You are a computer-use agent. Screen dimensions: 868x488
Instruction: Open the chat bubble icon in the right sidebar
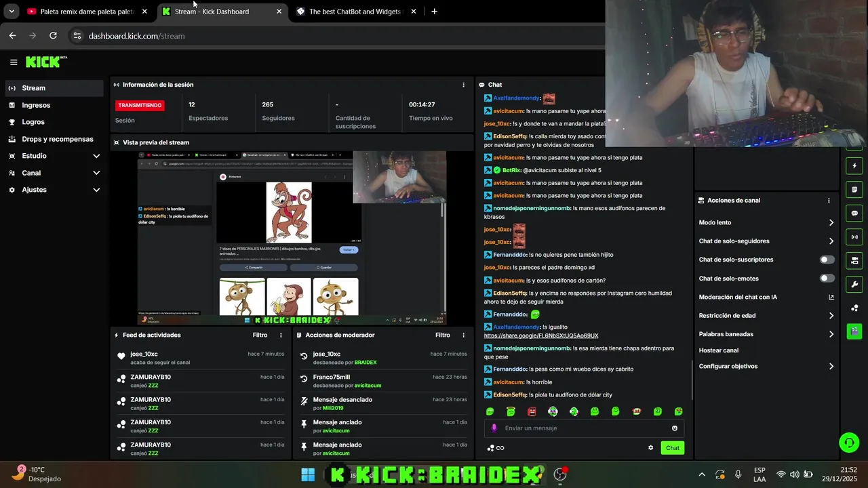point(854,213)
